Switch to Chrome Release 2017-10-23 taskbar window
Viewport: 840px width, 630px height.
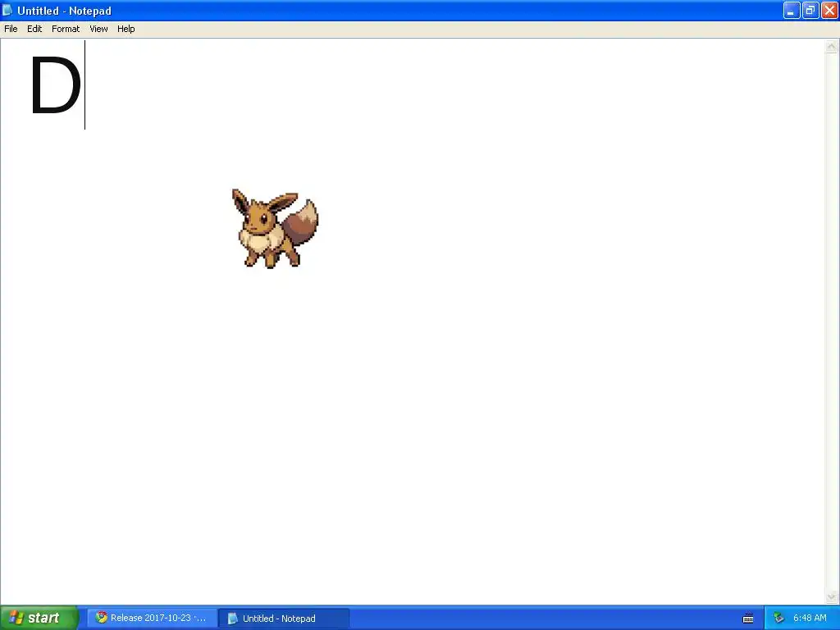pyautogui.click(x=152, y=618)
